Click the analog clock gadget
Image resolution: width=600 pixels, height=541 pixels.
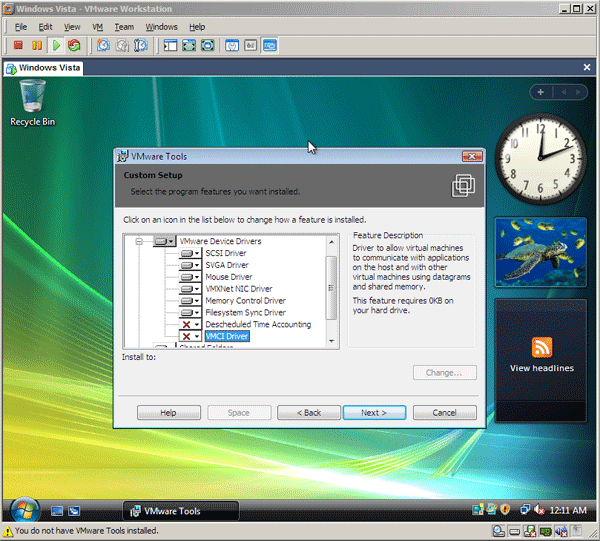point(540,158)
